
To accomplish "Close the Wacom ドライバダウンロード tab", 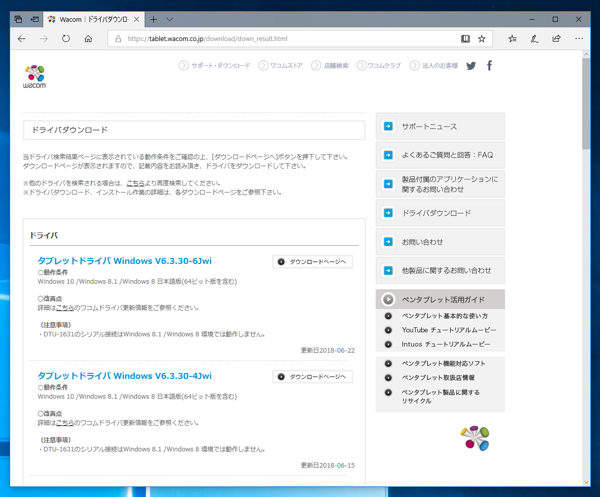I will pos(136,19).
